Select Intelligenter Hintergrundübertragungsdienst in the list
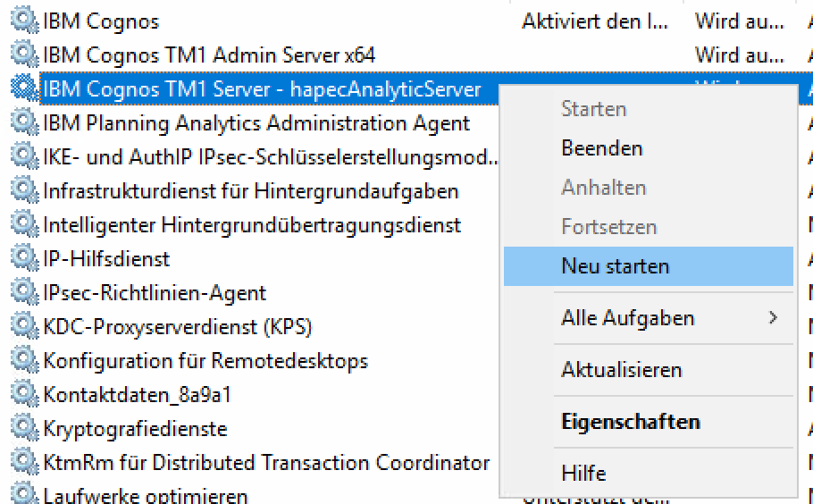The width and height of the screenshot is (813, 504). point(252,225)
